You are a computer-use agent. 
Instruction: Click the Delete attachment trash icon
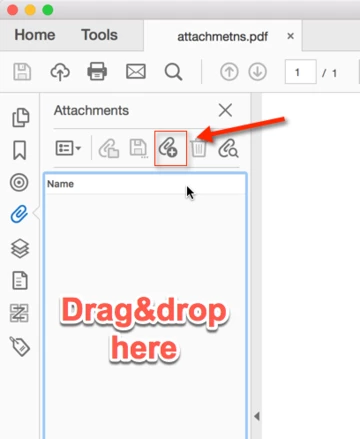(x=199, y=148)
